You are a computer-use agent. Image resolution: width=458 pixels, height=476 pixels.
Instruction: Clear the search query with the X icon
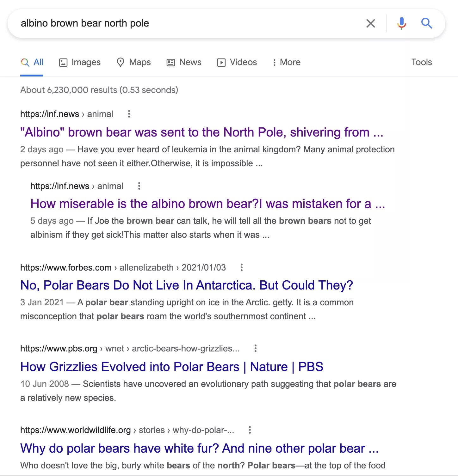tap(370, 23)
